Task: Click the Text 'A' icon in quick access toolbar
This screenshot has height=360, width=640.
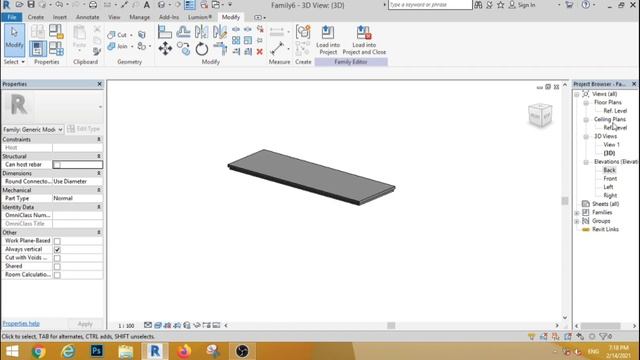Action: pos(147,5)
